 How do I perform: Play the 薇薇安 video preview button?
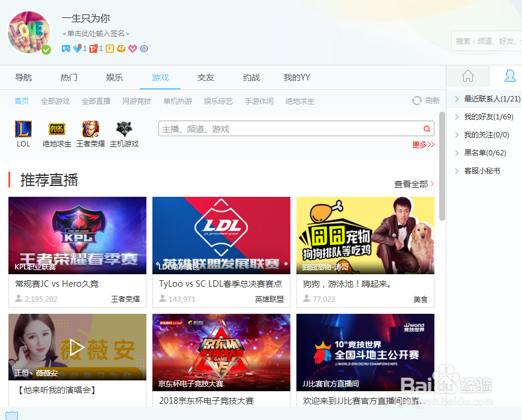click(x=77, y=348)
